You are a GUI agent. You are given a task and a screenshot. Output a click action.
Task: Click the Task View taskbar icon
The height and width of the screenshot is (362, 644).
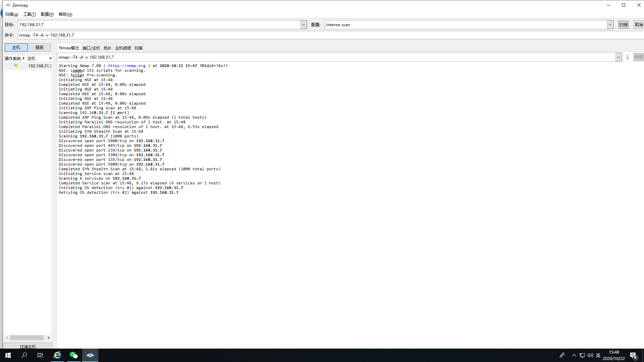(40, 355)
